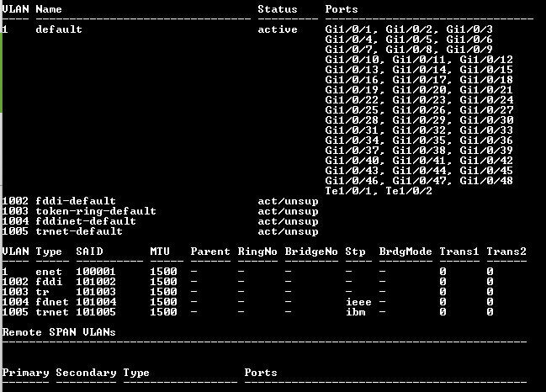Click the 'fddi-default' VLAN name

click(76, 201)
